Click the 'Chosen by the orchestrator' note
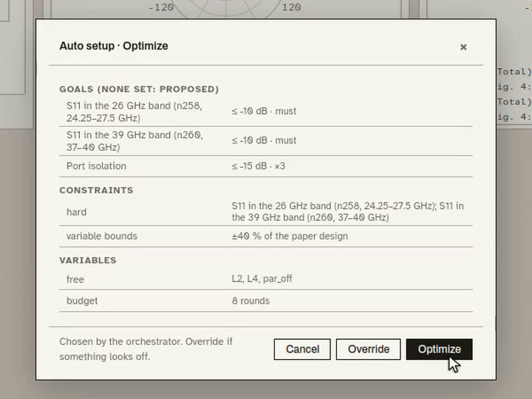The image size is (532, 399). pyautogui.click(x=146, y=349)
